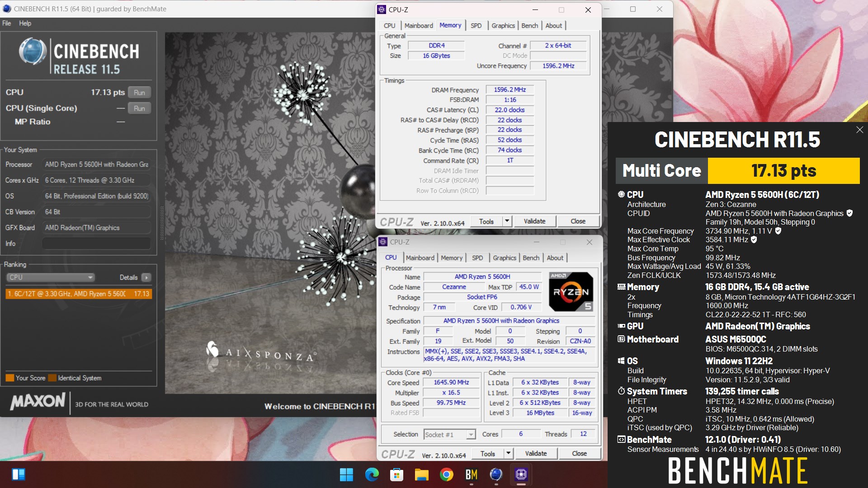
Task: Open SPD tab in lower CPU-Z
Action: [477, 258]
